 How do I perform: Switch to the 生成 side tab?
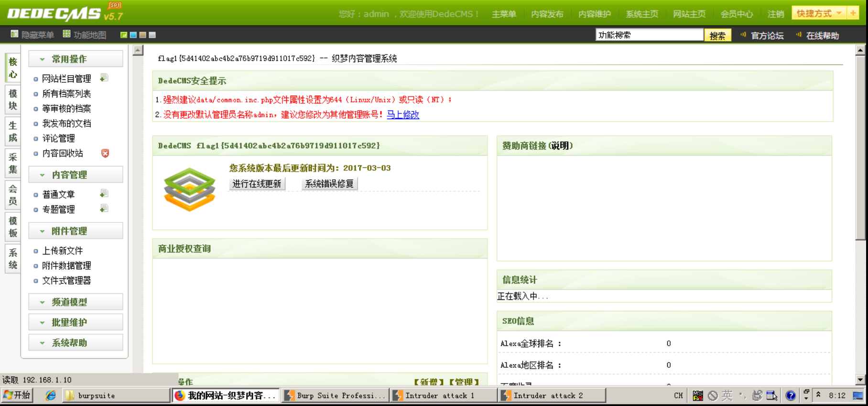coord(13,132)
